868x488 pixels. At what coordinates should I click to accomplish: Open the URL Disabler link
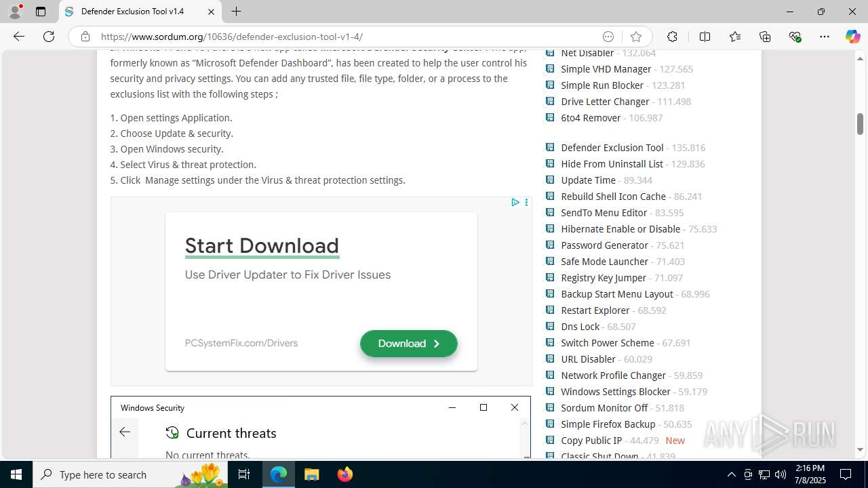pyautogui.click(x=588, y=359)
